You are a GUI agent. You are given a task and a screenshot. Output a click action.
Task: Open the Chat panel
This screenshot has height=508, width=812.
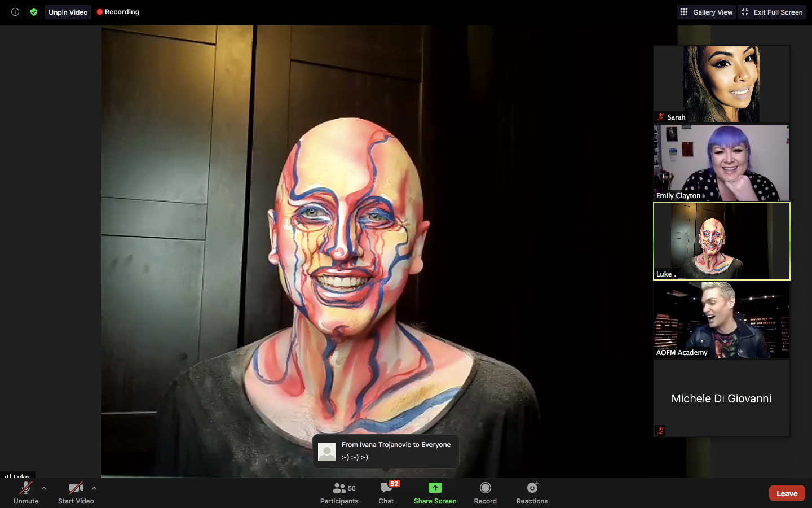[x=386, y=492]
